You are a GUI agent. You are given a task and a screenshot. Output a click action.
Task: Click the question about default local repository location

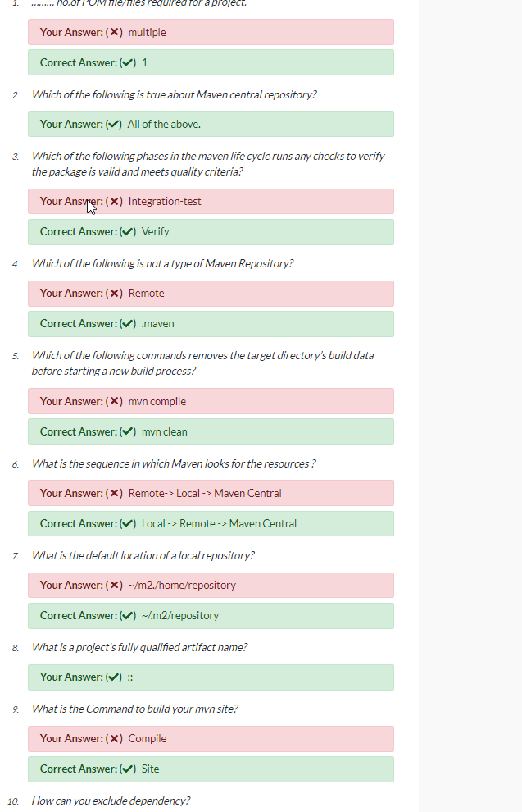coord(143,555)
